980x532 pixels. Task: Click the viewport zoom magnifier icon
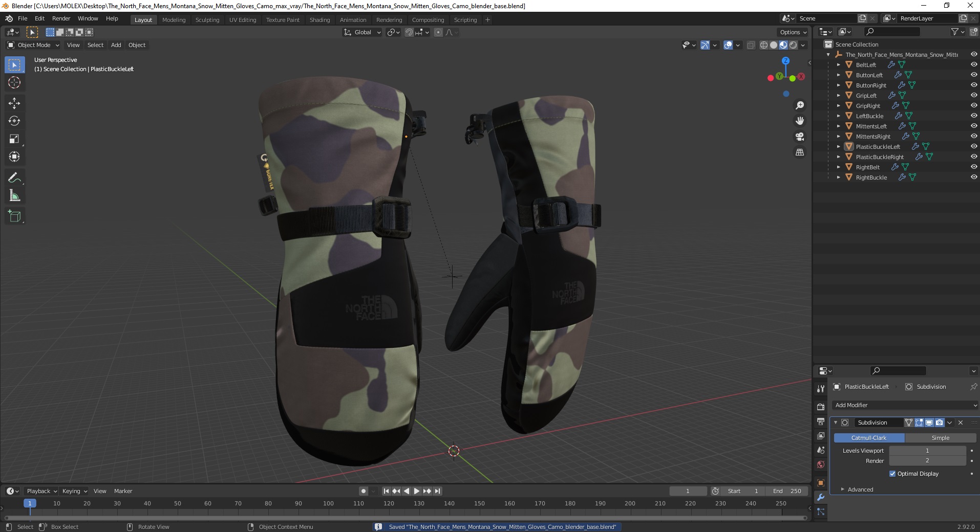click(x=799, y=105)
